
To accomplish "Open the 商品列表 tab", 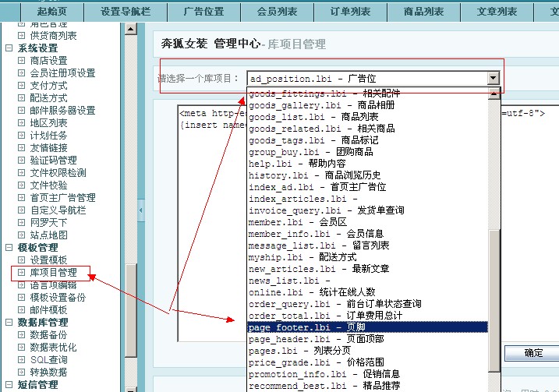I will [423, 12].
